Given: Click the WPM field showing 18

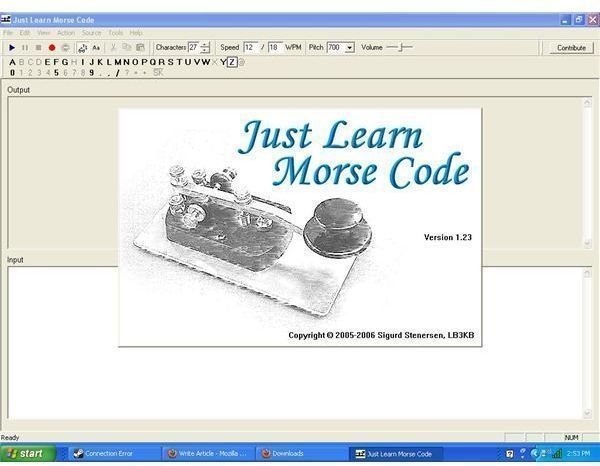Looking at the screenshot, I should click(275, 47).
